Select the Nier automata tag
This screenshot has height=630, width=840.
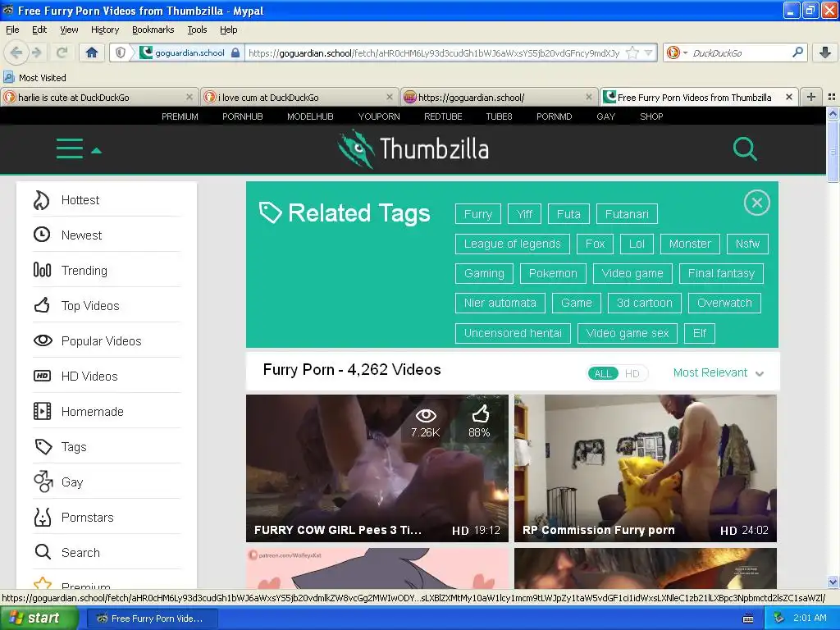(x=500, y=303)
